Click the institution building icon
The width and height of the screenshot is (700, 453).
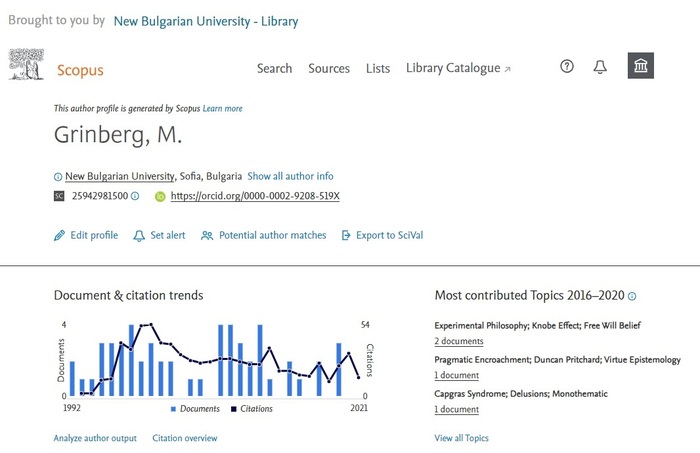pos(641,67)
